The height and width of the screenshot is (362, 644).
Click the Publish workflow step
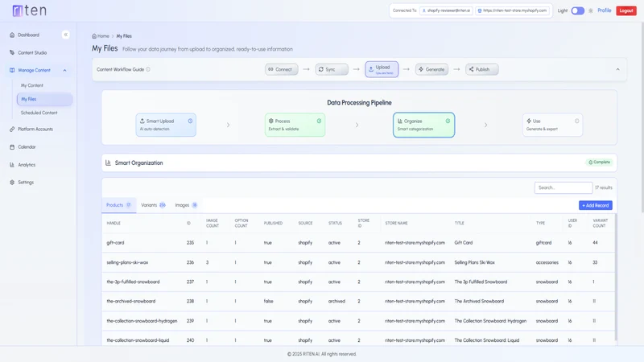(481, 69)
